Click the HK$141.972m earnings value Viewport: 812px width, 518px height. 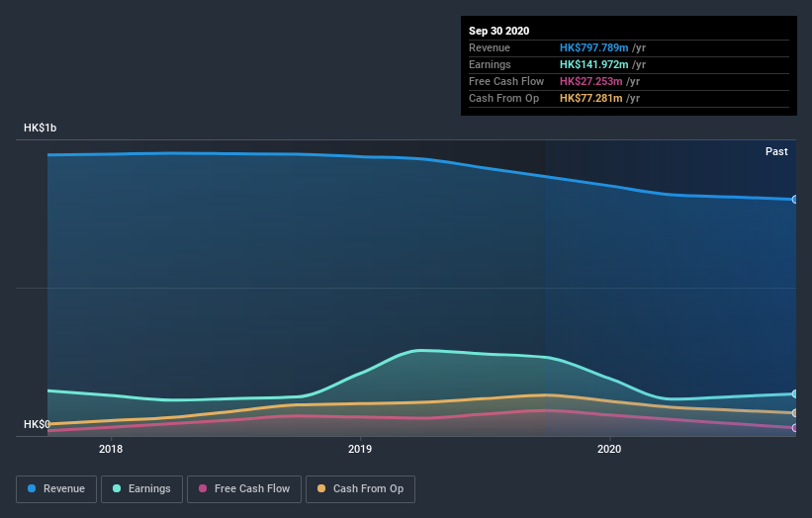593,64
